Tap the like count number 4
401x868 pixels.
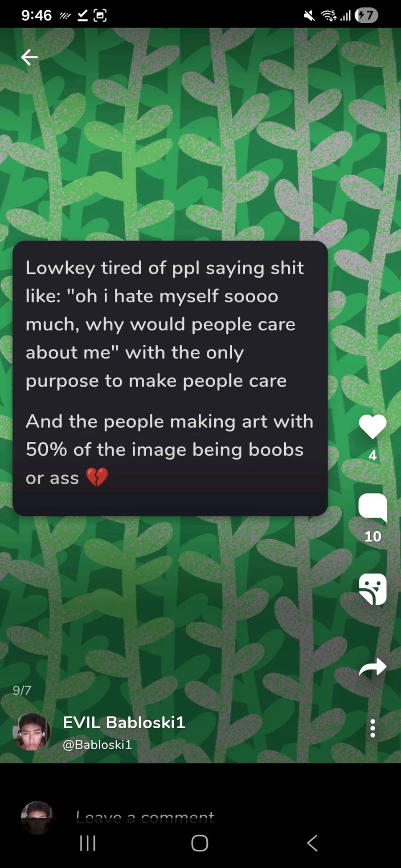(x=372, y=455)
